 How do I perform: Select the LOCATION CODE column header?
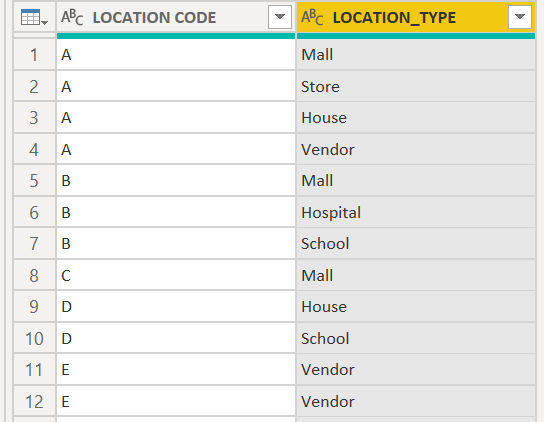176,17
